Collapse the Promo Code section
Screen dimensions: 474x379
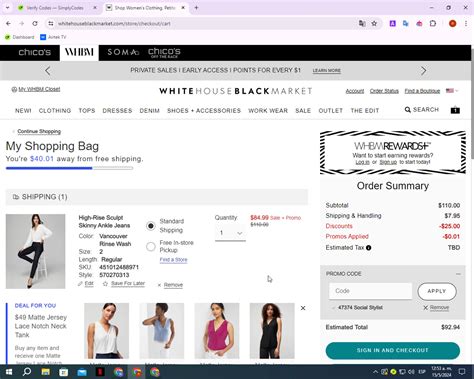(x=458, y=274)
